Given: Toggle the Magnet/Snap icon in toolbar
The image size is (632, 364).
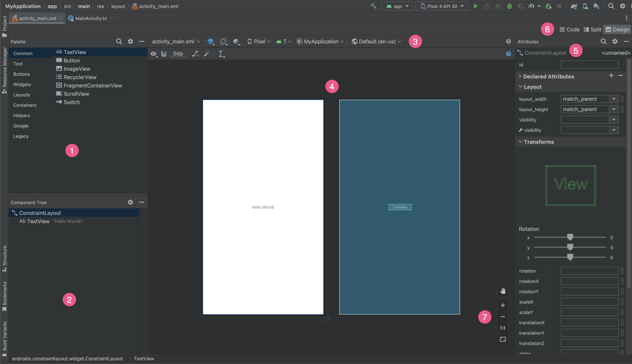Looking at the screenshot, I should [164, 53].
